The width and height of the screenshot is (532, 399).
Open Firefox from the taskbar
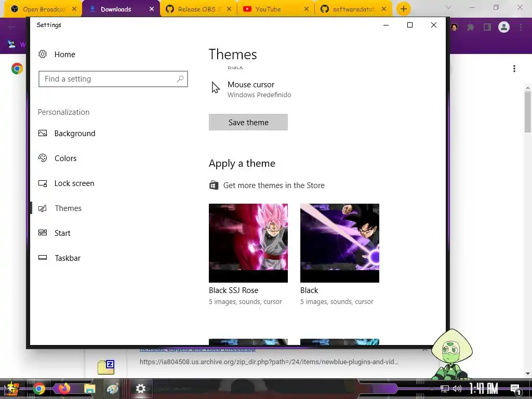64,389
